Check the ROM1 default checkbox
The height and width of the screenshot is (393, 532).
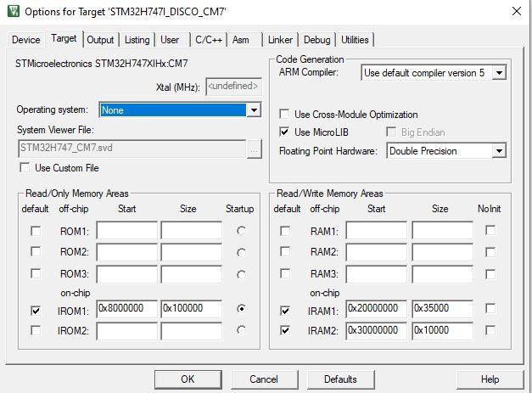coord(36,231)
